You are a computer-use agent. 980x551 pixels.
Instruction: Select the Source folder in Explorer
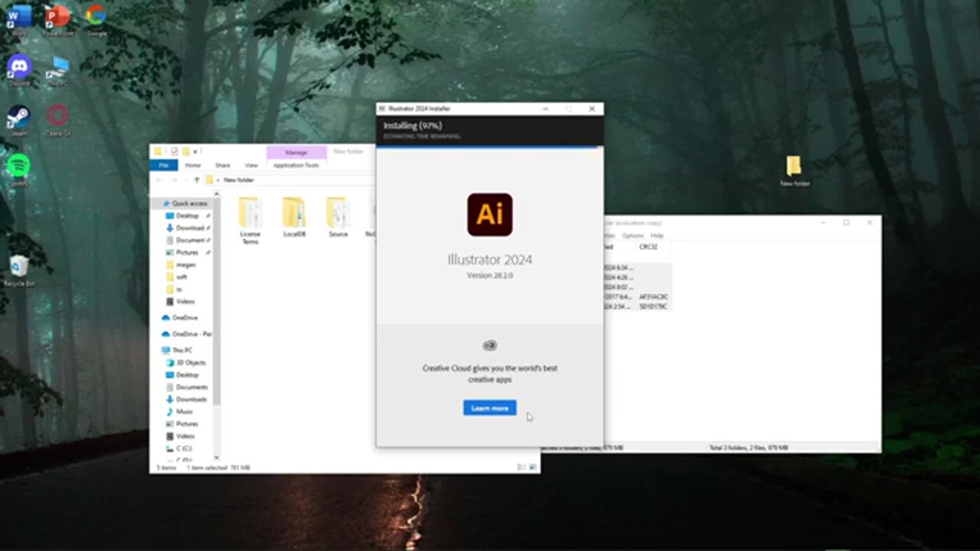pyautogui.click(x=338, y=217)
